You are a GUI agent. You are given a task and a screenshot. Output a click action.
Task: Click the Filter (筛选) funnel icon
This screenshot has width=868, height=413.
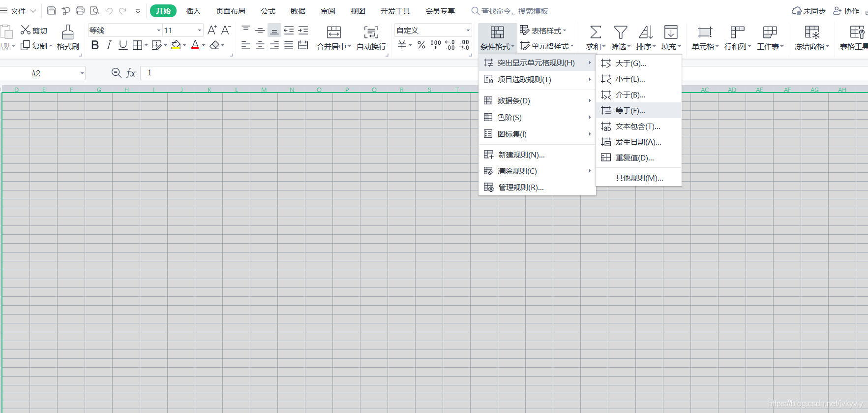click(x=621, y=32)
